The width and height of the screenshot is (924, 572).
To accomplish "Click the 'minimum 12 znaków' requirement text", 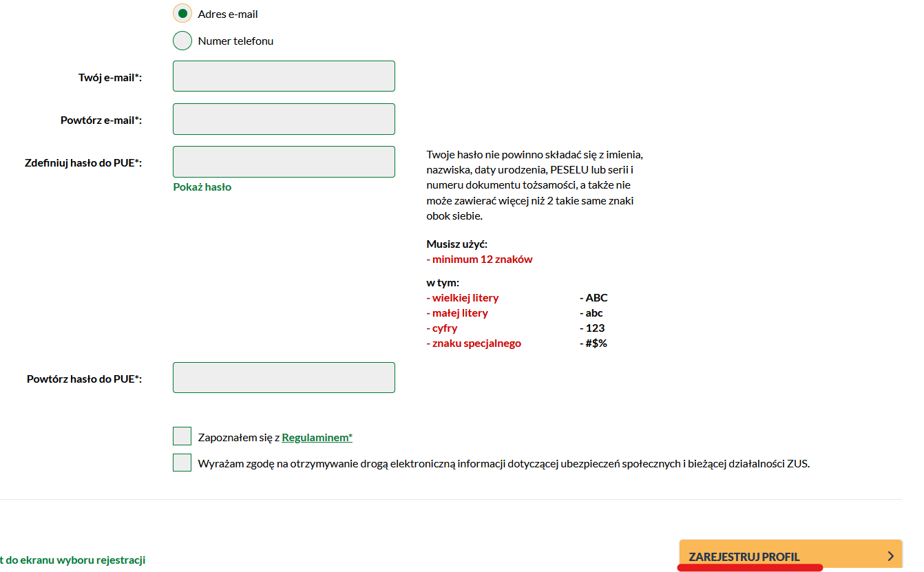I will tap(479, 259).
